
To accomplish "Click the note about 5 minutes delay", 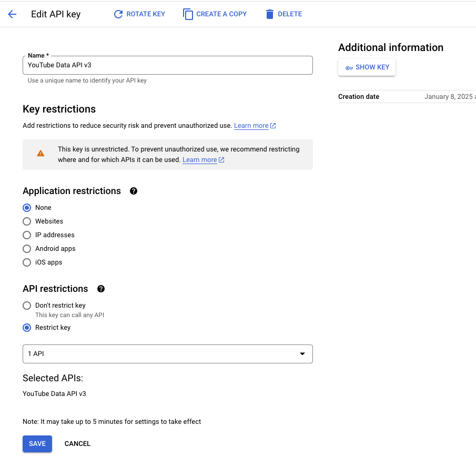I will 112,422.
